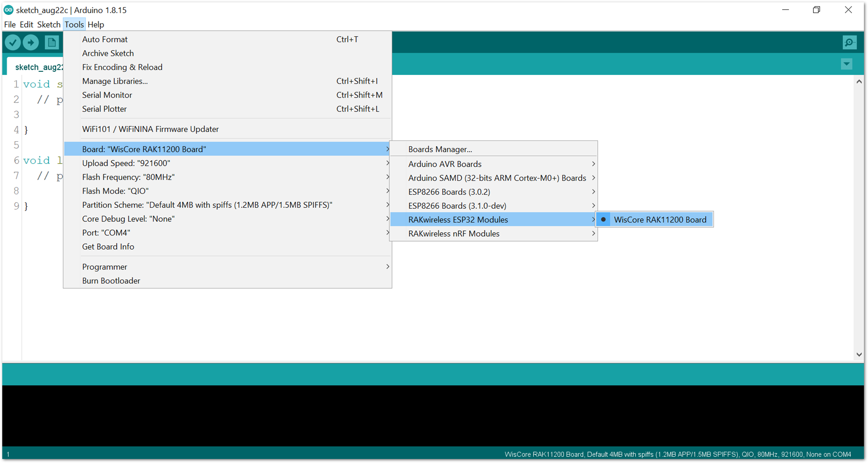Screen dimensions: 868x463
Task: Choose Archive Sketch menu entry
Action: point(227,53)
